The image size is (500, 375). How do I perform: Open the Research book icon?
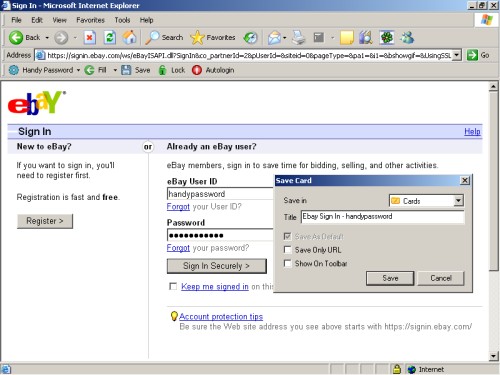366,37
